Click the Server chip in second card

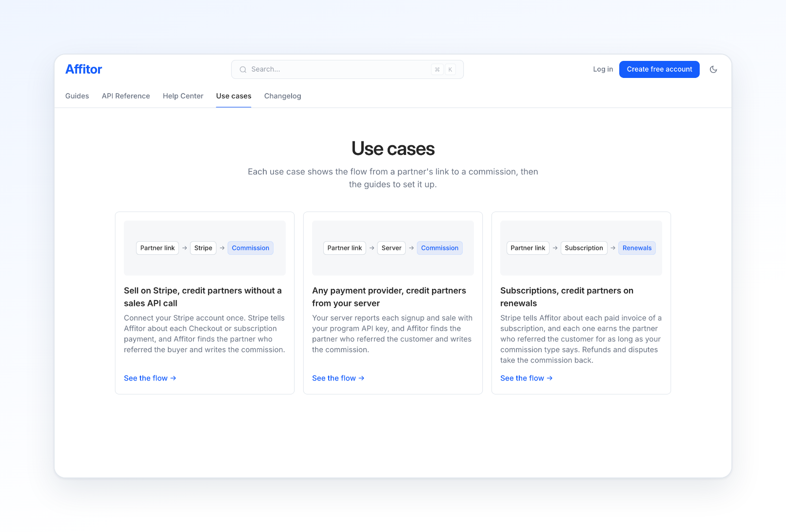tap(392, 248)
